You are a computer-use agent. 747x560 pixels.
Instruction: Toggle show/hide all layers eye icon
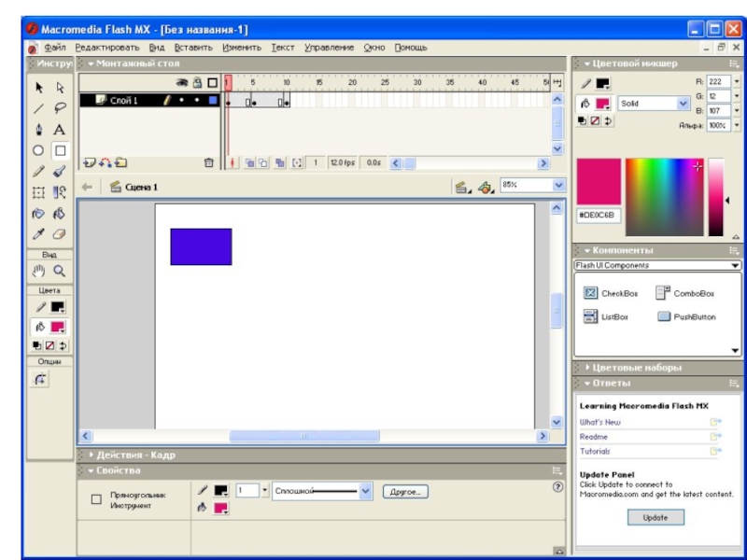[x=183, y=82]
